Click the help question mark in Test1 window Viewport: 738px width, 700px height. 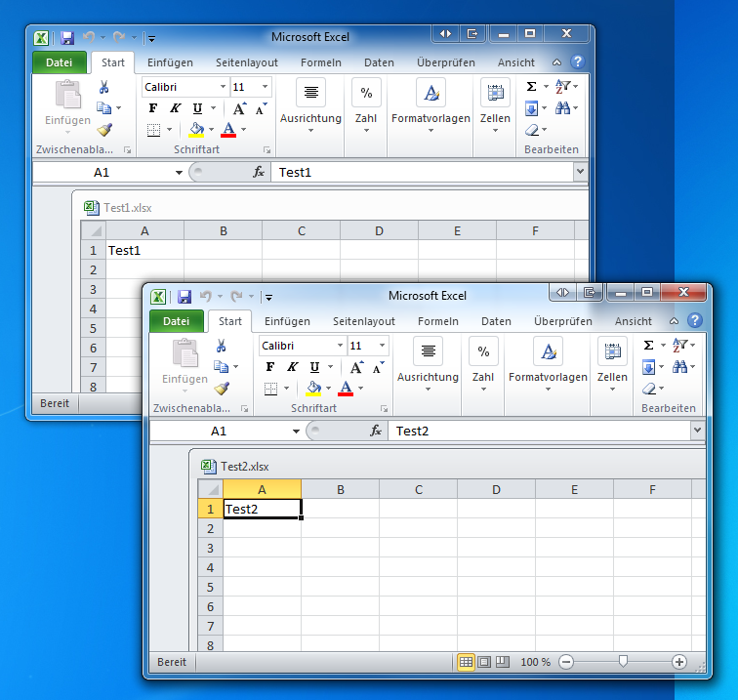point(578,62)
